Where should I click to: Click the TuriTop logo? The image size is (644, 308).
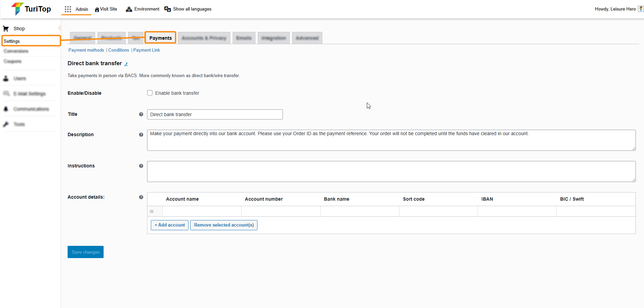[31, 9]
